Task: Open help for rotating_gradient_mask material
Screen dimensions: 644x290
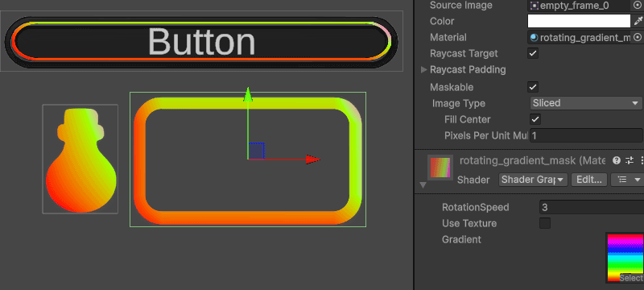Action: pos(616,160)
